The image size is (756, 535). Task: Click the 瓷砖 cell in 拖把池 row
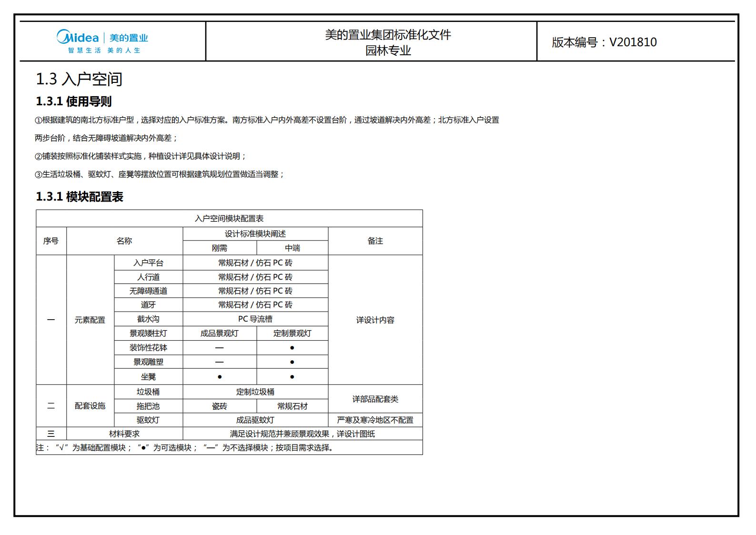click(x=220, y=406)
